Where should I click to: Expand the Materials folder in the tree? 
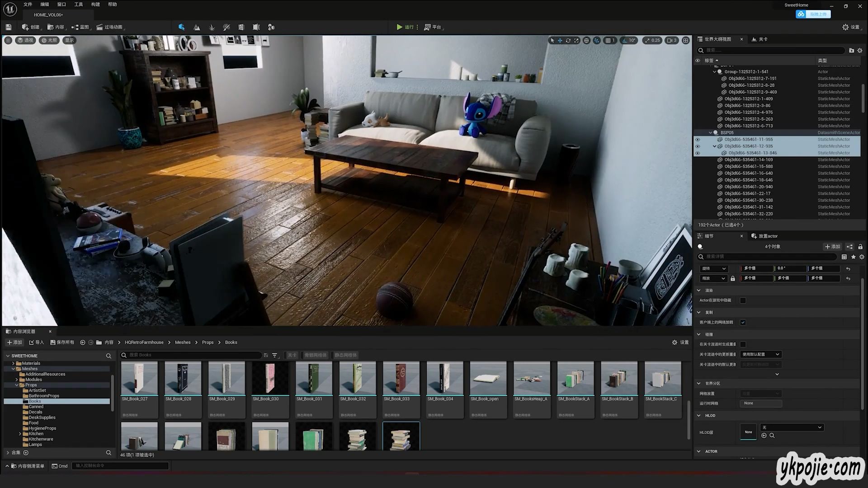(x=13, y=363)
